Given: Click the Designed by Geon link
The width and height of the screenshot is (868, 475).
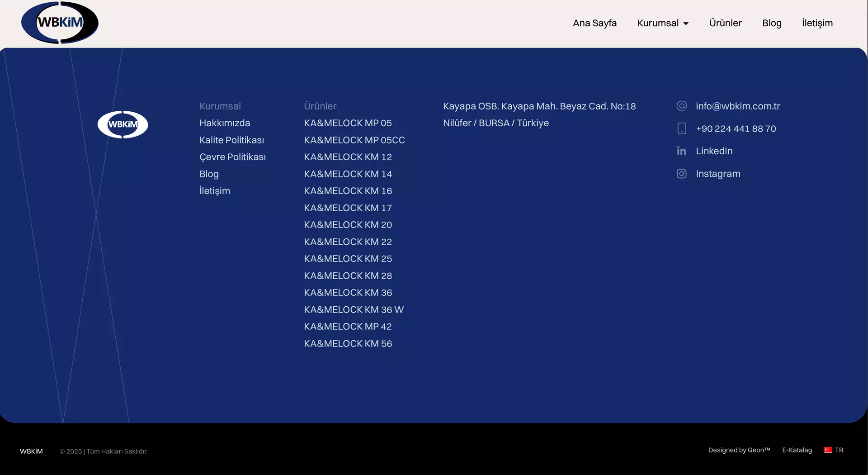Looking at the screenshot, I should click(739, 450).
